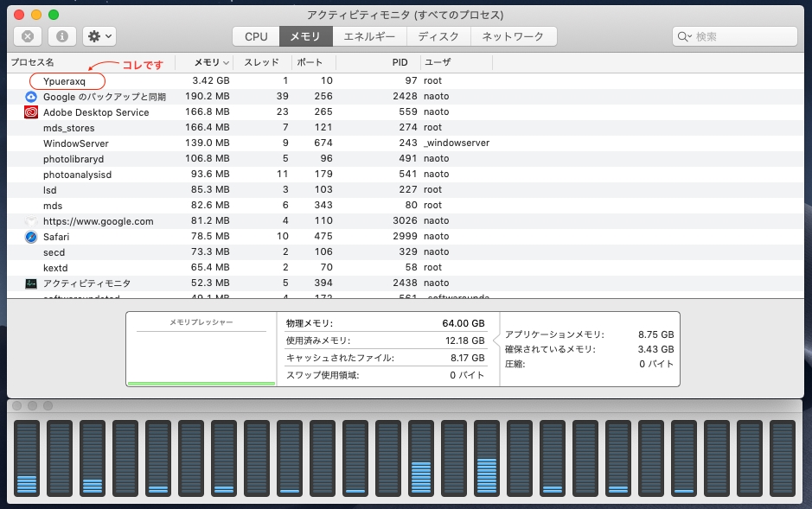Image resolution: width=812 pixels, height=509 pixels.
Task: Click the Google Backup and Sync cloud icon
Action: pos(31,97)
